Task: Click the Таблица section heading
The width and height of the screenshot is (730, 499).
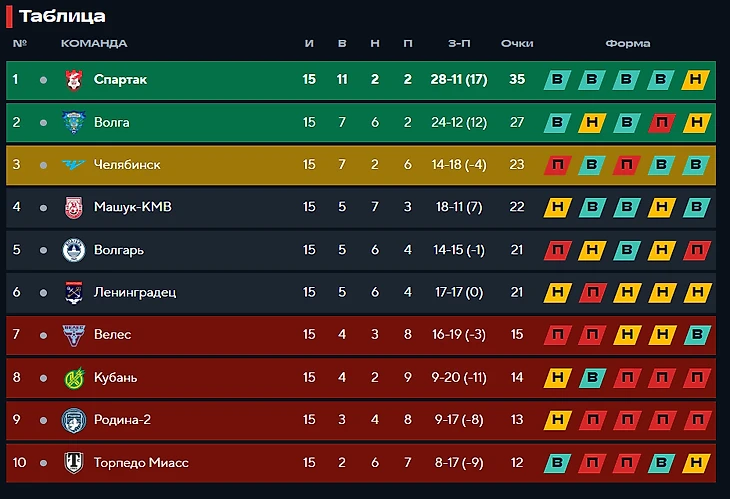Action: [62, 16]
